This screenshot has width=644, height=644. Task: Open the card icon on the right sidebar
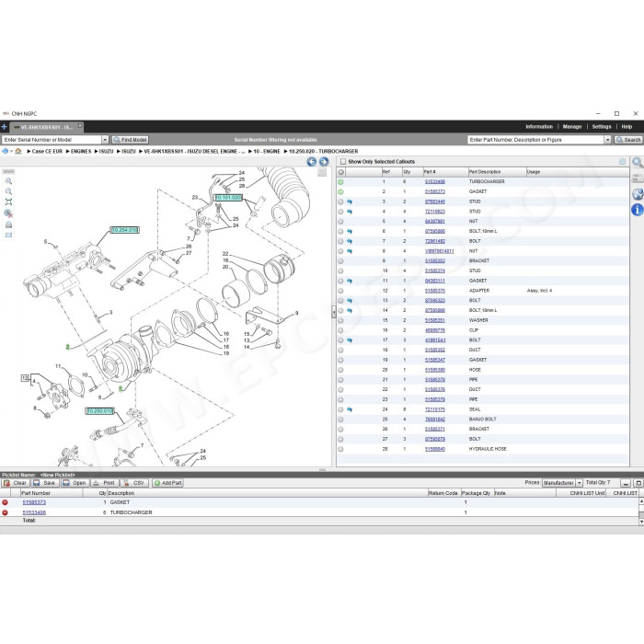coord(637,178)
